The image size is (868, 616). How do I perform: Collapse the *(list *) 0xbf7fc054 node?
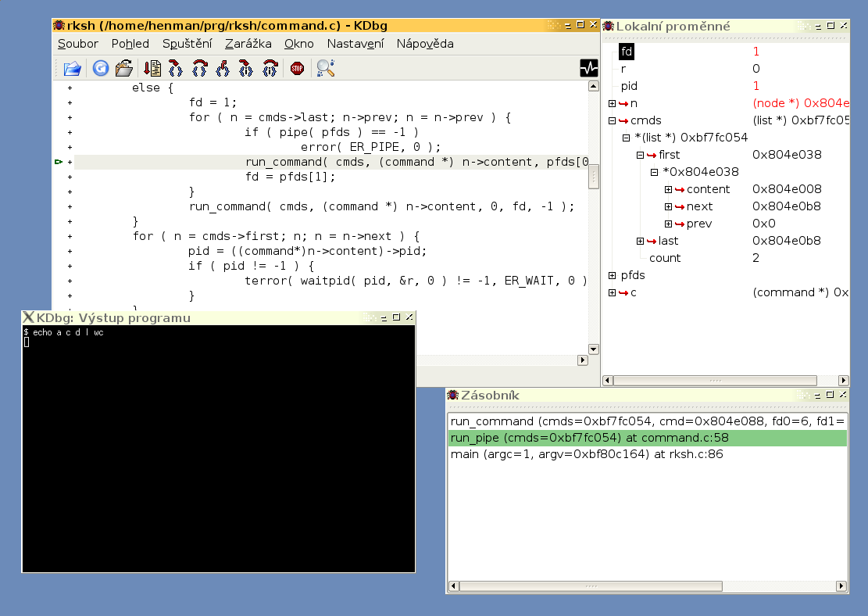626,138
